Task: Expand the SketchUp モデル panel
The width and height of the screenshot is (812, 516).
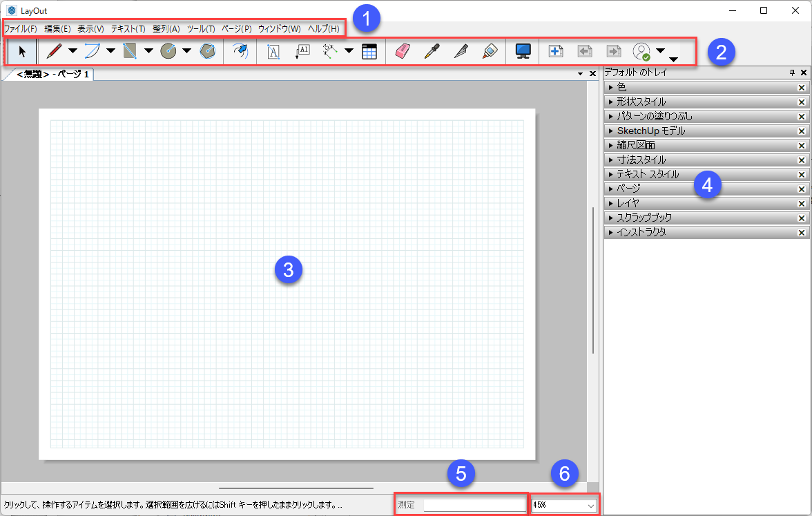Action: click(611, 131)
